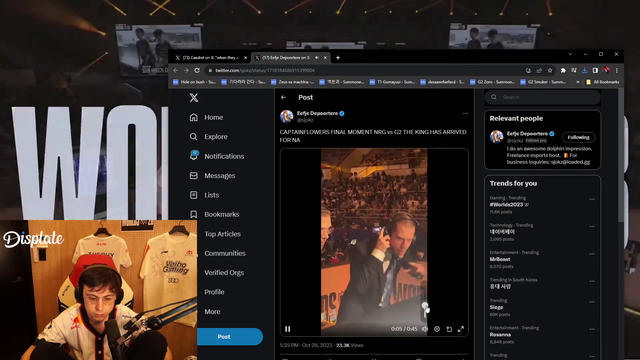Open the All Bookmarks folder
This screenshot has width=640, height=360.
(602, 82)
